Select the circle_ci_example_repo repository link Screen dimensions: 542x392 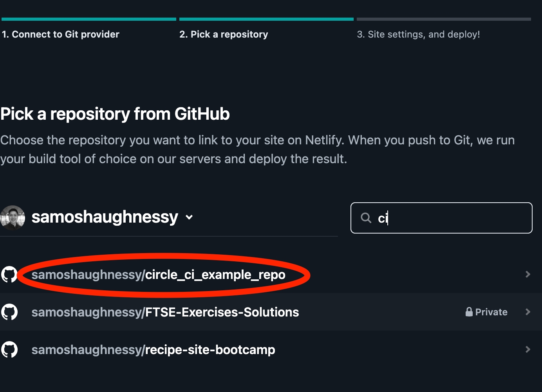[158, 275]
